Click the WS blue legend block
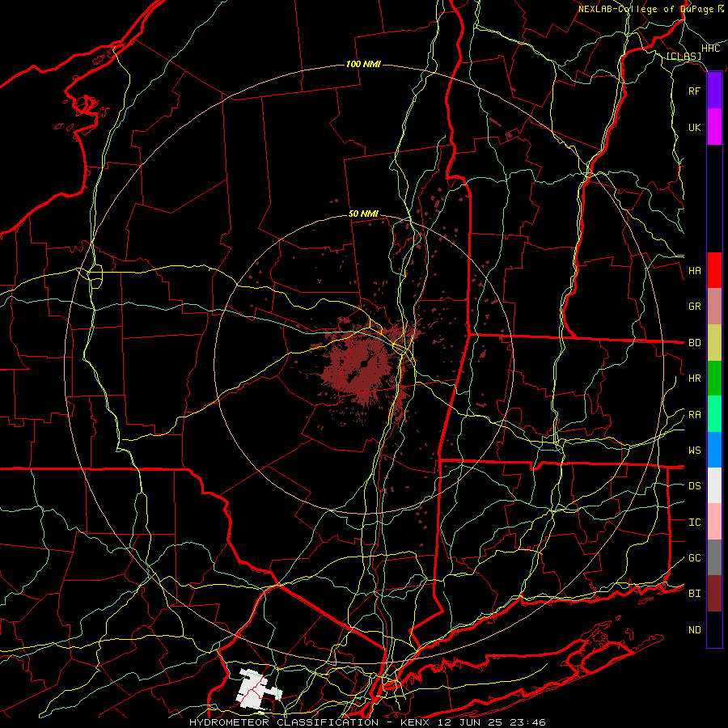728x728 pixels. 714,450
